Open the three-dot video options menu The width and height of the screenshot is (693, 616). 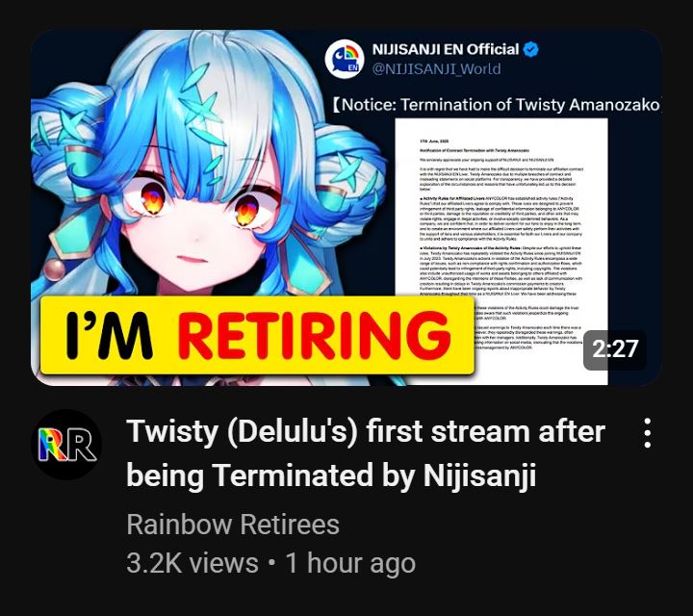[647, 433]
